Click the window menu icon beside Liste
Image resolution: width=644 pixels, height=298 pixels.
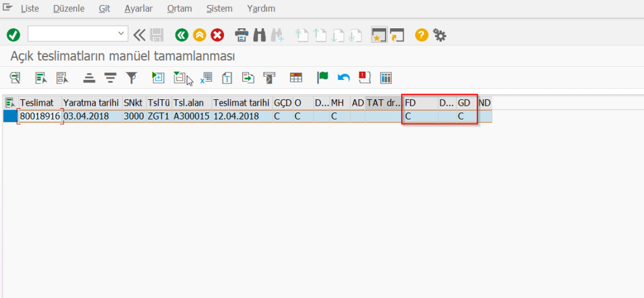(x=8, y=7)
